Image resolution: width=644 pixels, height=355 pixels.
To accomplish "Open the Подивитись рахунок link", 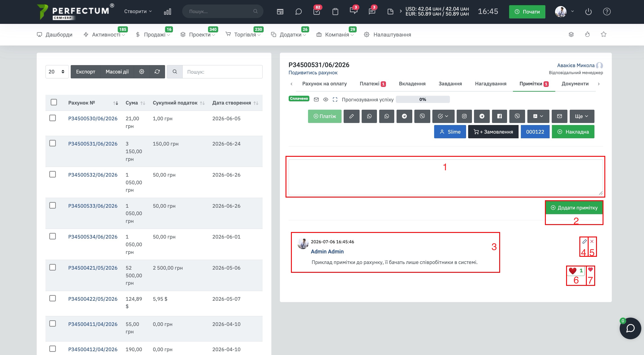I will pos(313,73).
